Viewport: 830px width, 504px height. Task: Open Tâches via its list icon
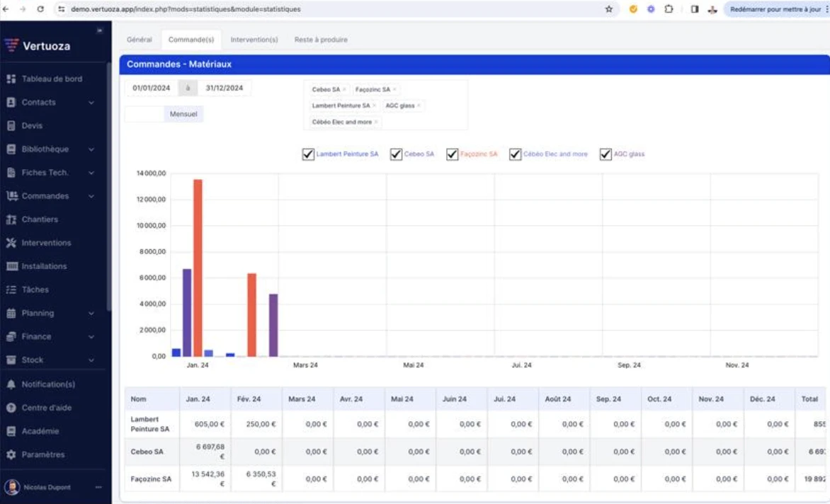click(11, 290)
